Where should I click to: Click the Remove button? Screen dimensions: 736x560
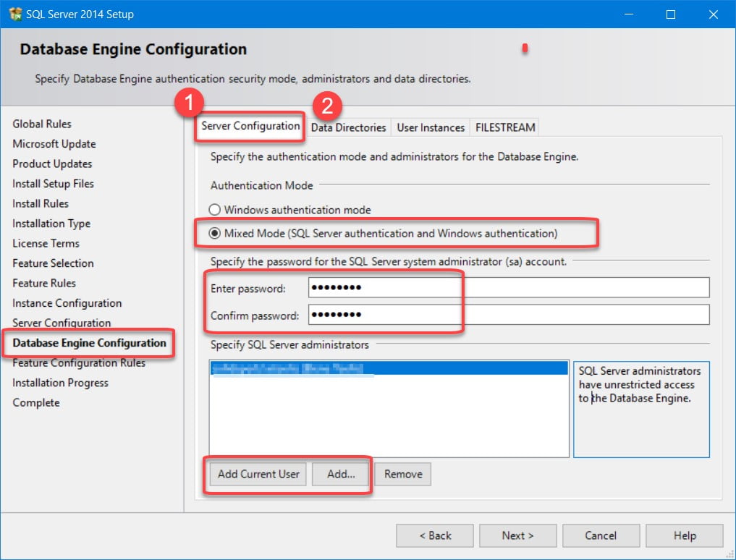click(x=402, y=474)
